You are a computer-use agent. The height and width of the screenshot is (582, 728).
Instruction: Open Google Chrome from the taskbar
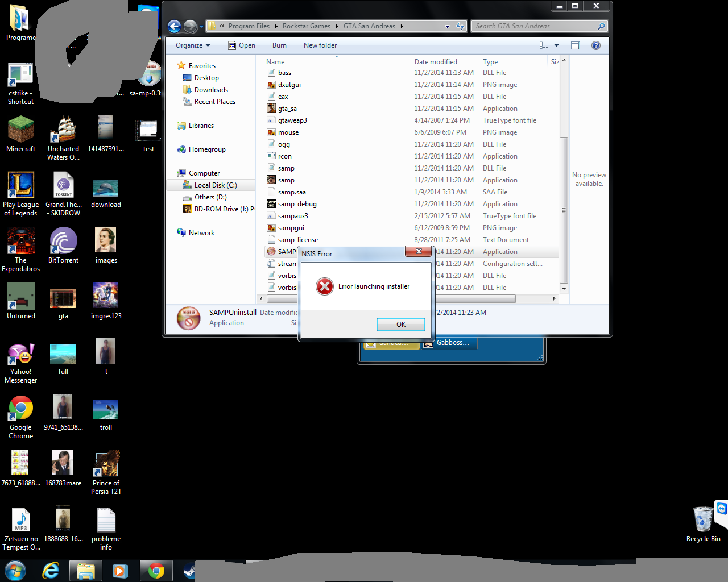(156, 570)
